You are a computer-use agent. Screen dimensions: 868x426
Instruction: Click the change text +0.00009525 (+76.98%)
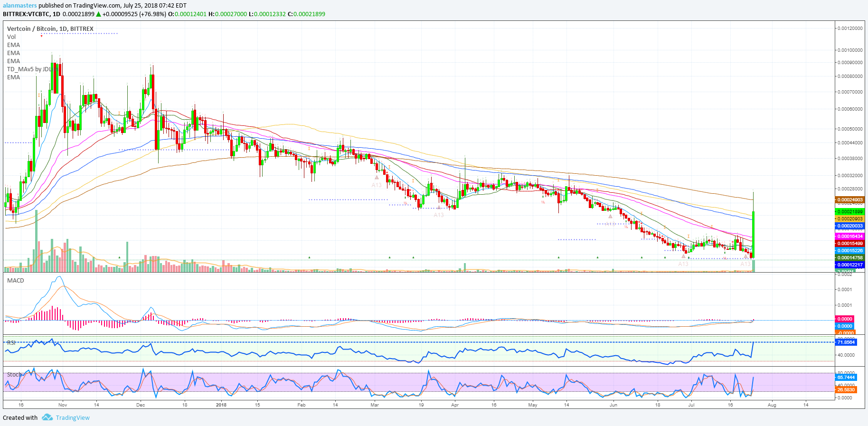[x=134, y=14]
